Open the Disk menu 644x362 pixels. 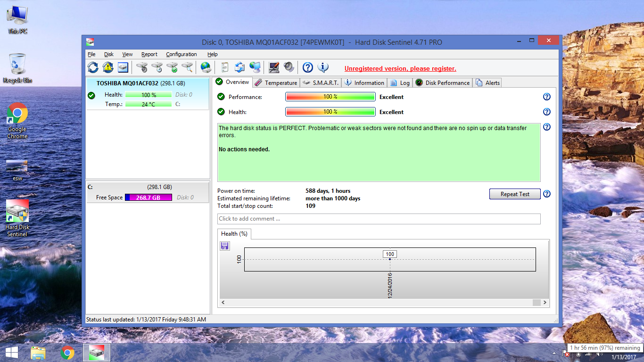click(109, 54)
